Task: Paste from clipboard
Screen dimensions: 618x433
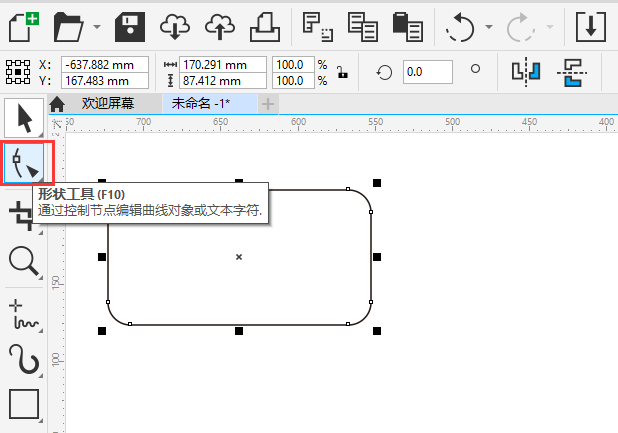Action: pos(408,27)
